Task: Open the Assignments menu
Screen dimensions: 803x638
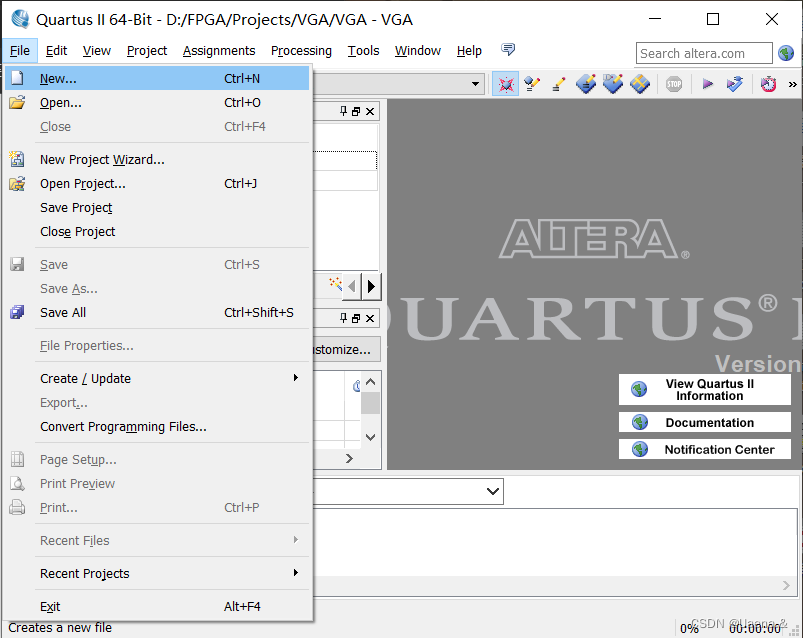Action: tap(219, 51)
